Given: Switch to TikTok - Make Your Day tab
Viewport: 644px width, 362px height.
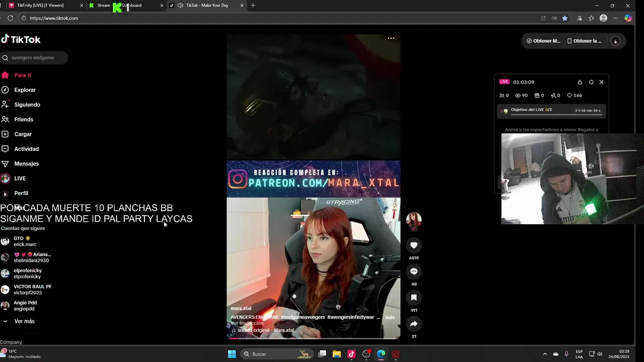Looking at the screenshot, I should point(207,6).
